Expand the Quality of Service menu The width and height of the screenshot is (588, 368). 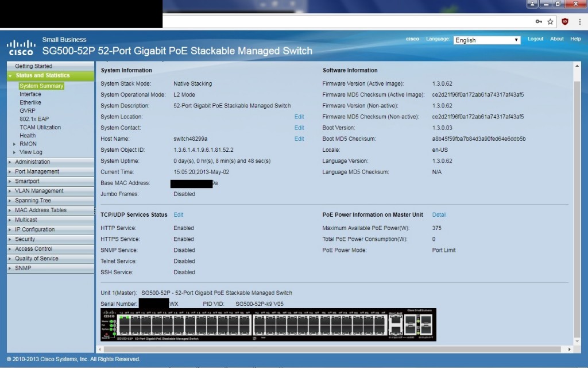[51, 258]
